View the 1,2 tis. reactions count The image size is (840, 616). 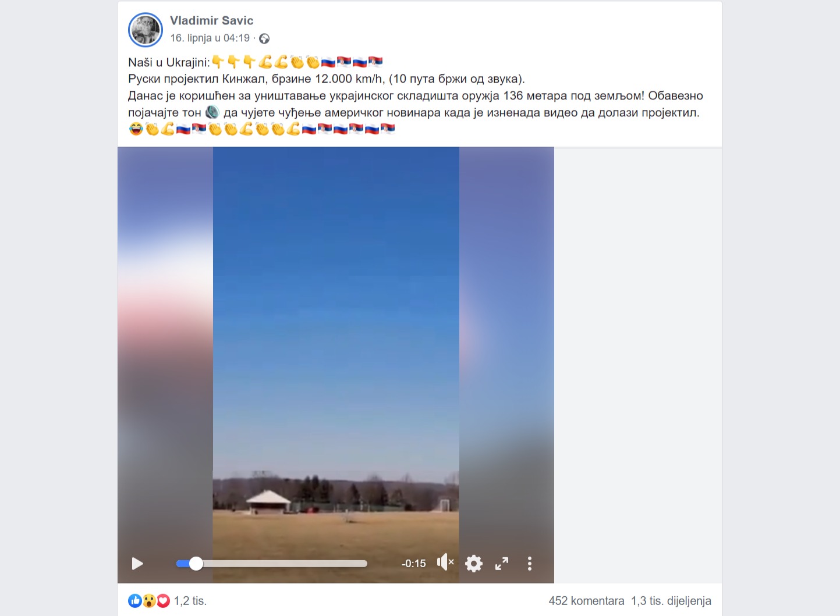point(190,601)
